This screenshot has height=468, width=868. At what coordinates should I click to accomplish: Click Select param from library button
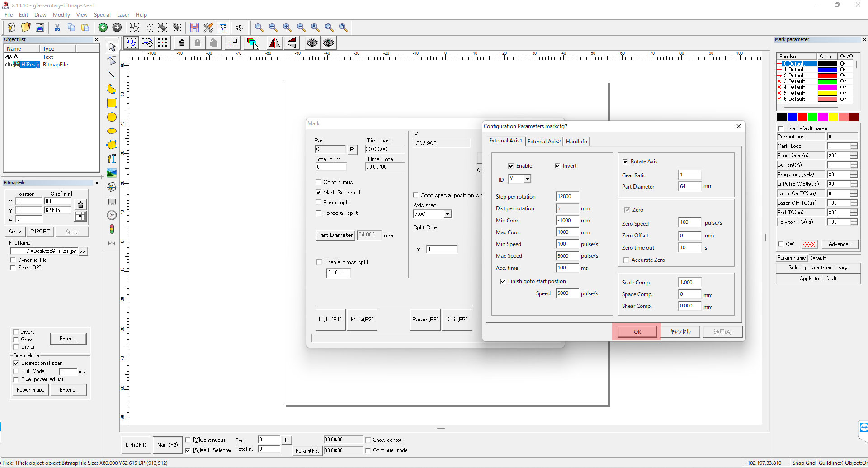point(818,268)
